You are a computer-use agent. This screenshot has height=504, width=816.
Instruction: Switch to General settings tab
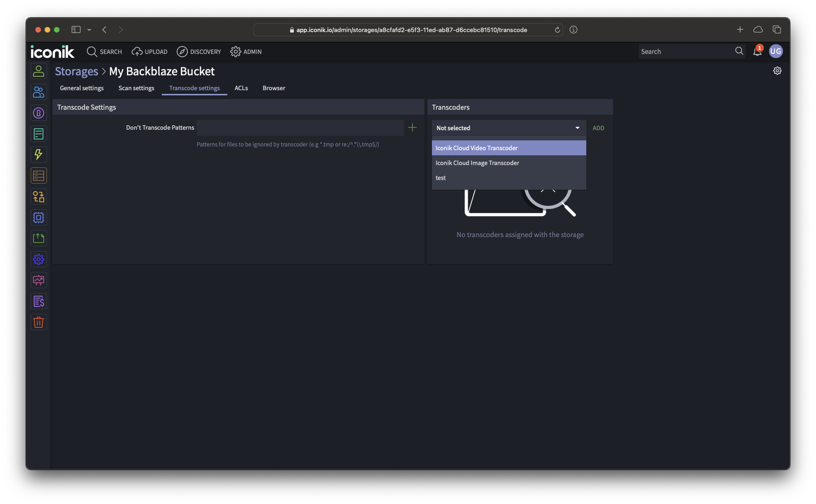[x=82, y=88]
